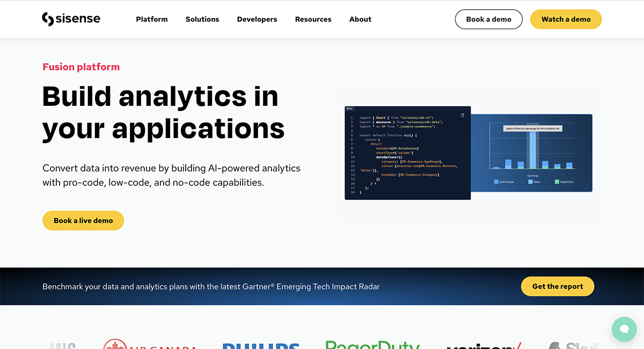Open the chat widget bubble

(624, 329)
